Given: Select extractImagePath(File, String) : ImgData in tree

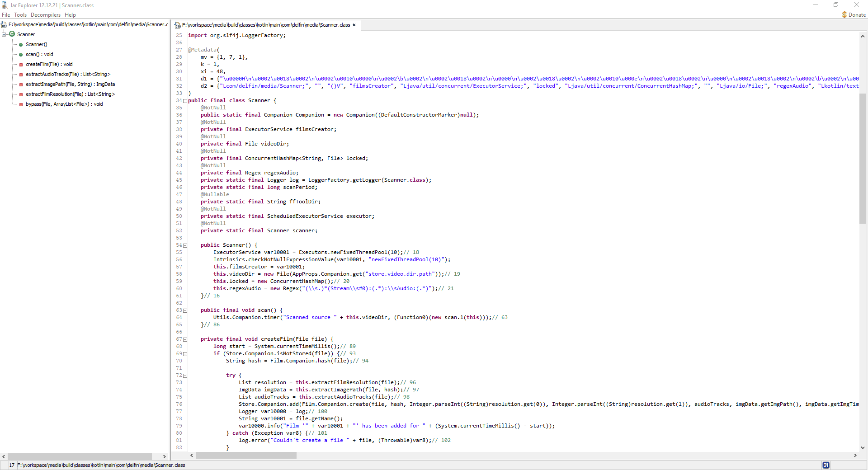Looking at the screenshot, I should click(x=70, y=84).
